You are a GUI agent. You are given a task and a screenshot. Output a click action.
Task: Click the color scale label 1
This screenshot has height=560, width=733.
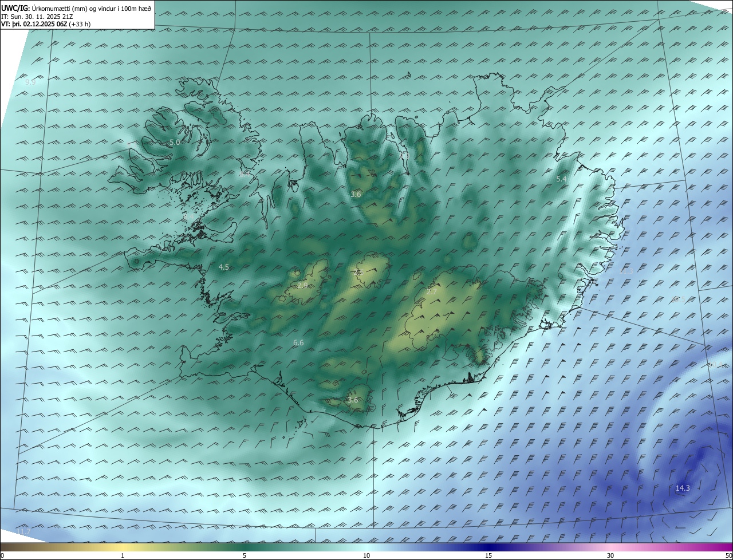click(123, 556)
